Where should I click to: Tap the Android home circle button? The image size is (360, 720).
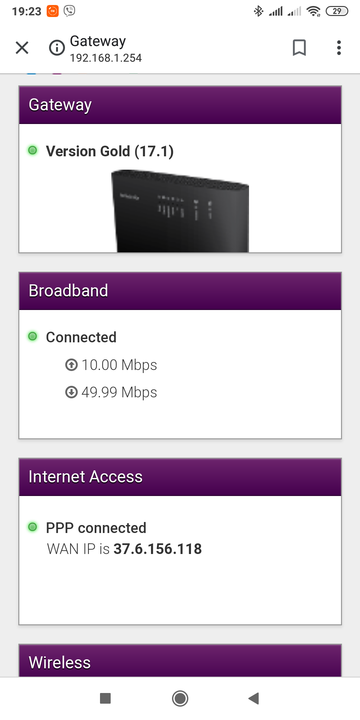click(x=180, y=698)
